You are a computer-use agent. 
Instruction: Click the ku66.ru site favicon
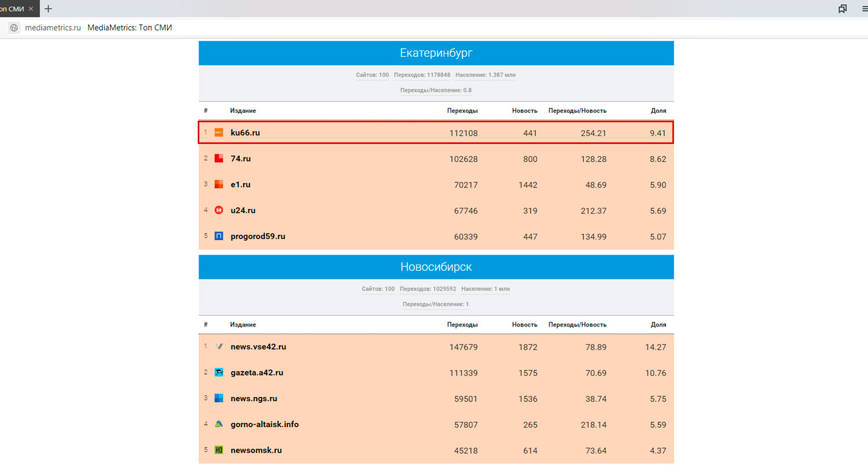click(x=219, y=133)
